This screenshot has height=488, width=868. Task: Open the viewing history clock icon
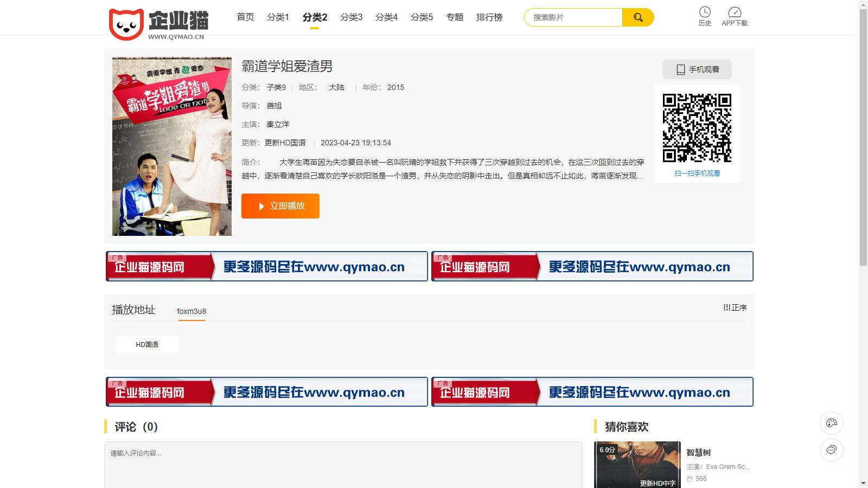point(705,12)
